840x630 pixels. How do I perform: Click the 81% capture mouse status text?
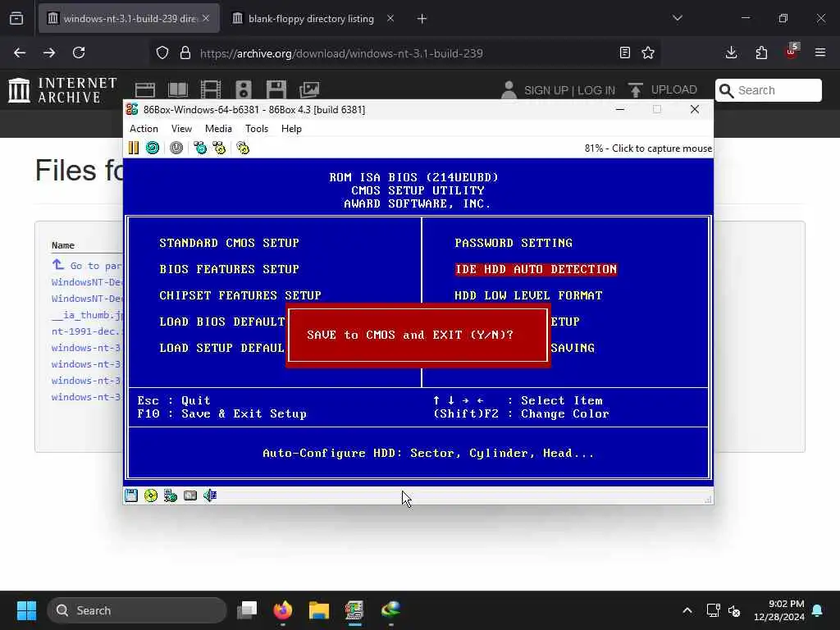[648, 148]
